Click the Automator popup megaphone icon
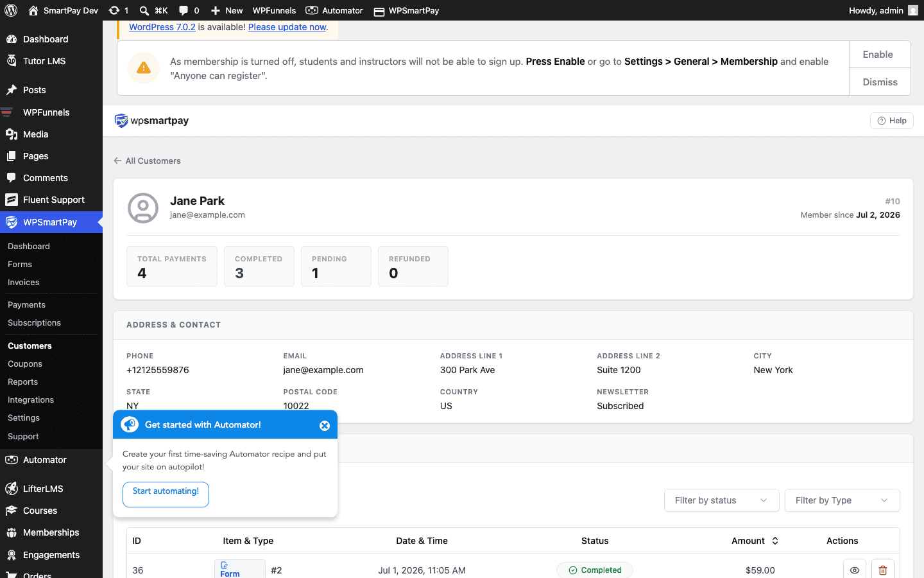924x578 pixels. [x=130, y=425]
